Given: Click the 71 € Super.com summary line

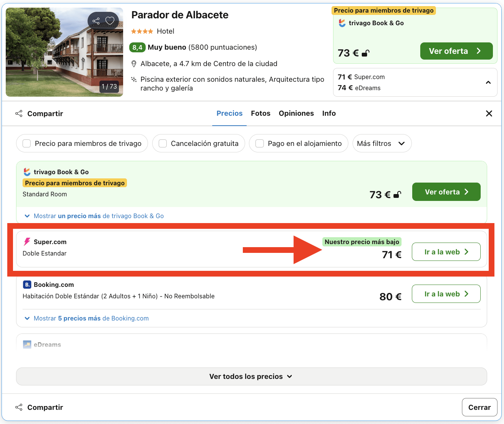Looking at the screenshot, I should (x=361, y=77).
